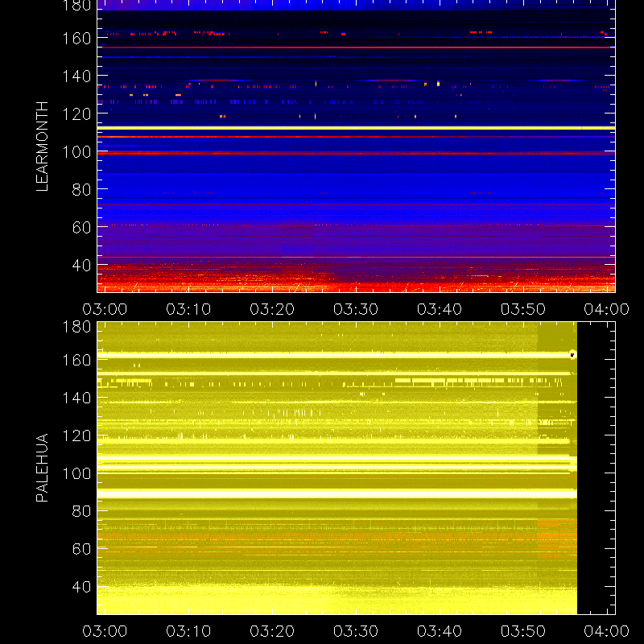Viewport: 644px width, 644px height.
Task: Pick the 160 frequency label on Palehua plot
Action: tap(76, 361)
